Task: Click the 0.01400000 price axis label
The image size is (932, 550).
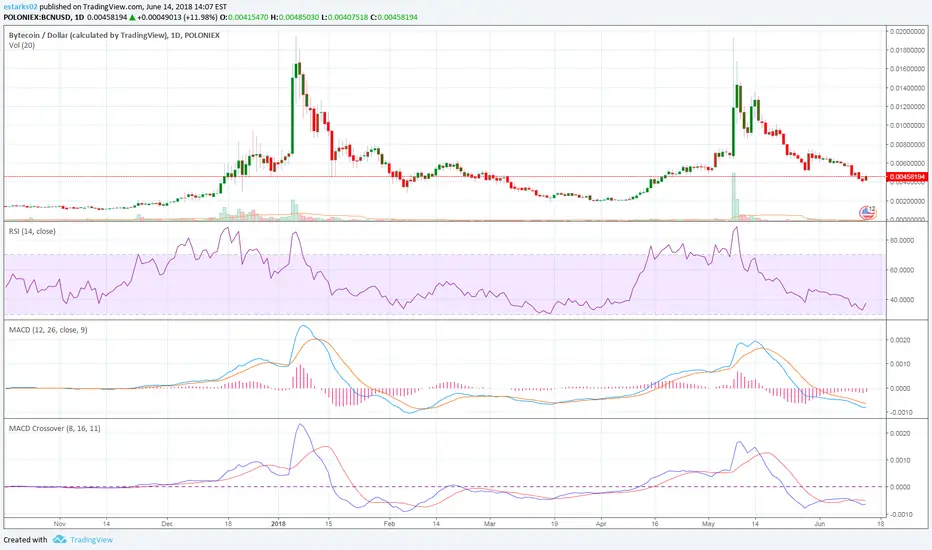Action: 907,88
